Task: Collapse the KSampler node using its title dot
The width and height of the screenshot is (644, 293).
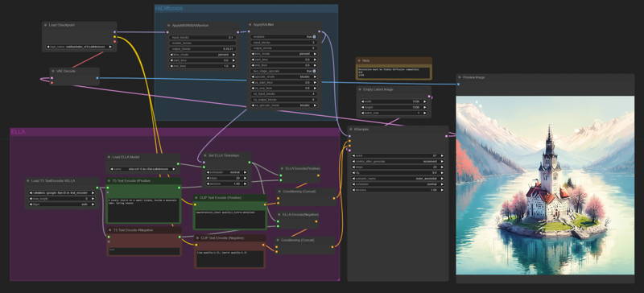Action: tap(351, 129)
